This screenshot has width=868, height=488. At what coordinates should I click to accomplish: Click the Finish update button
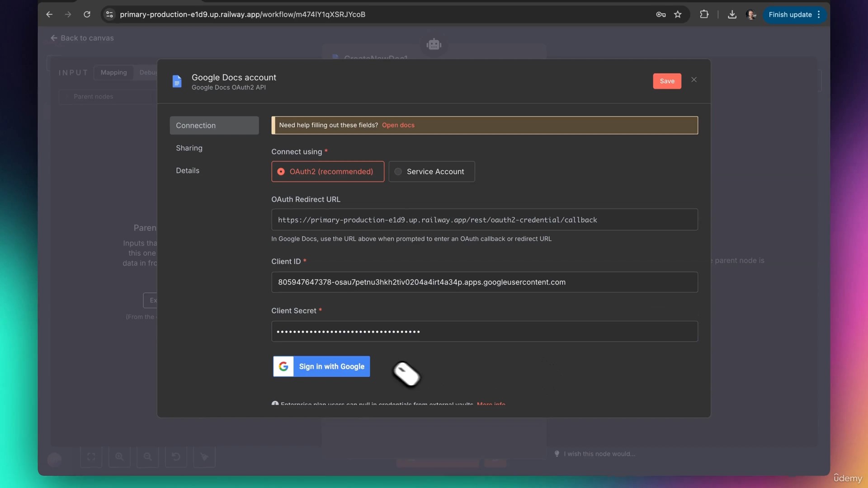[x=790, y=14]
